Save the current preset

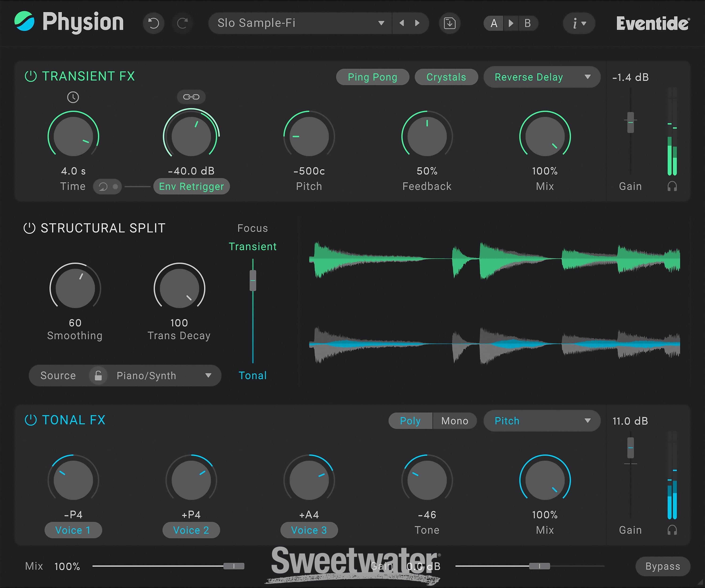tap(450, 23)
